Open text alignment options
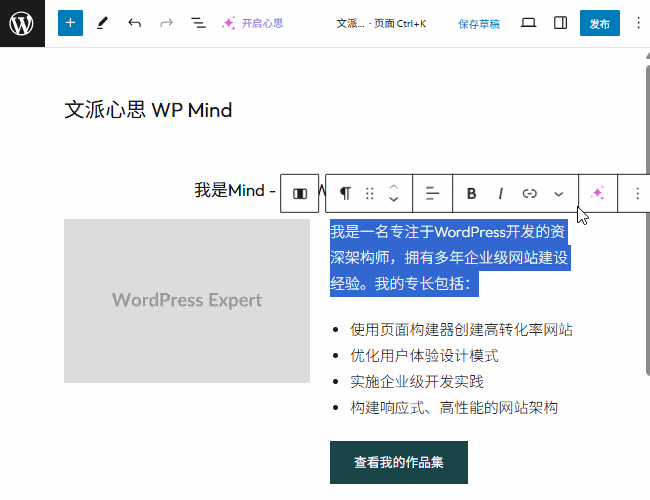 [432, 194]
